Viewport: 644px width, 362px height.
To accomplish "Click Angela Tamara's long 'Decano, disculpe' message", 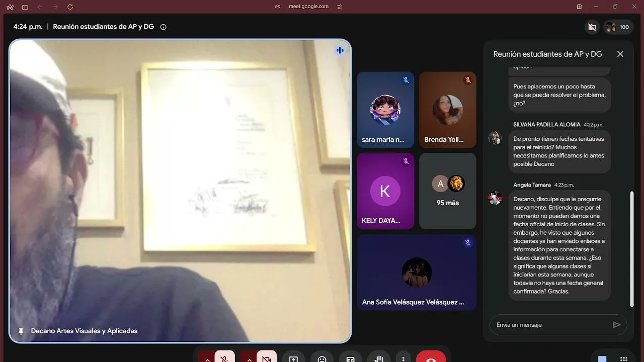I will pos(559,245).
